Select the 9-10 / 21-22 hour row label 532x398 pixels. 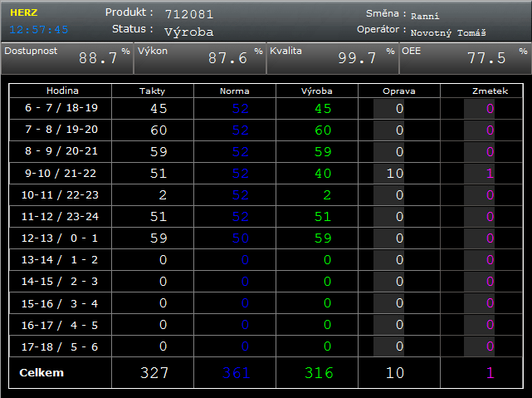[61, 174]
